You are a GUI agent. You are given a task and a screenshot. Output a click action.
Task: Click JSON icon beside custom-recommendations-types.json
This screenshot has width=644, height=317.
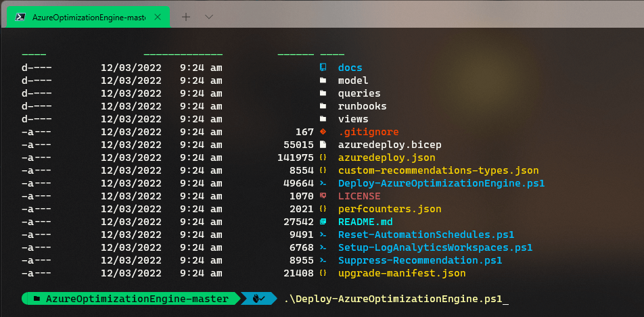323,170
